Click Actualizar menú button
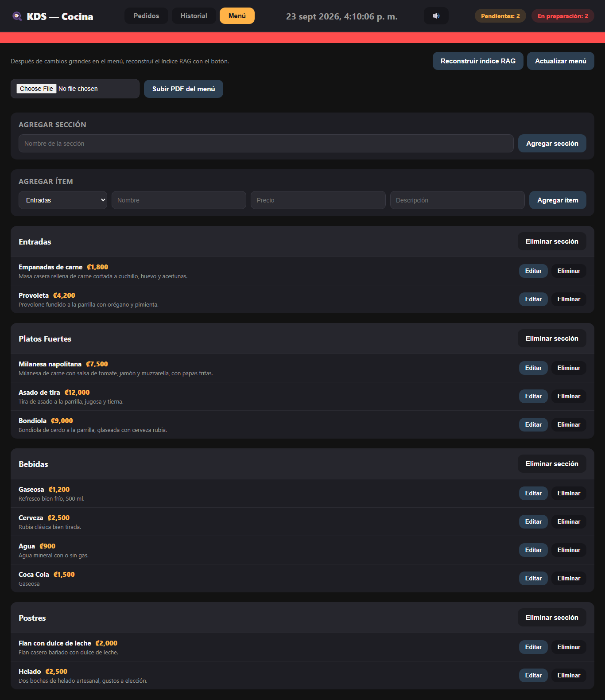605x700 pixels. pyautogui.click(x=561, y=61)
